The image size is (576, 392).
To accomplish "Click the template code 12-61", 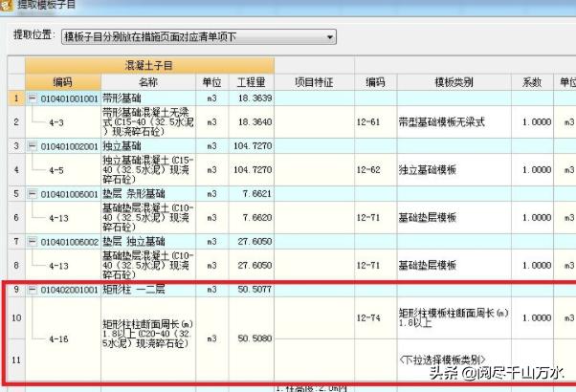I will pyautogui.click(x=368, y=121).
